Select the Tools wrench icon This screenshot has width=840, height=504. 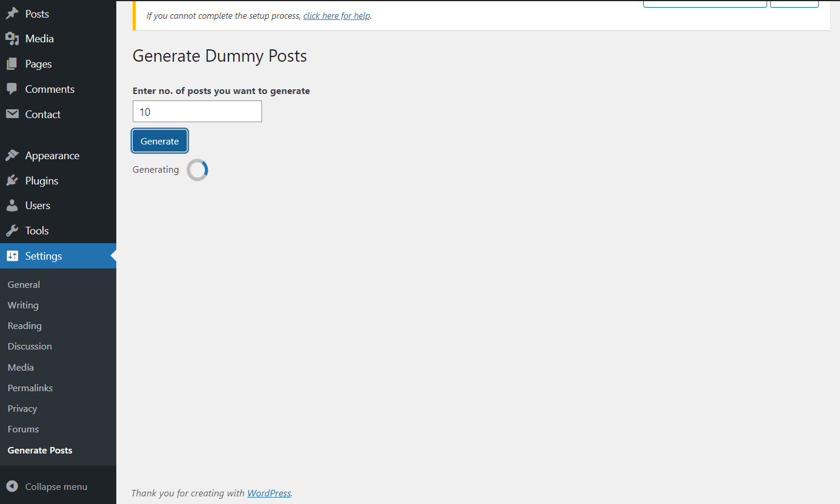[x=13, y=230]
